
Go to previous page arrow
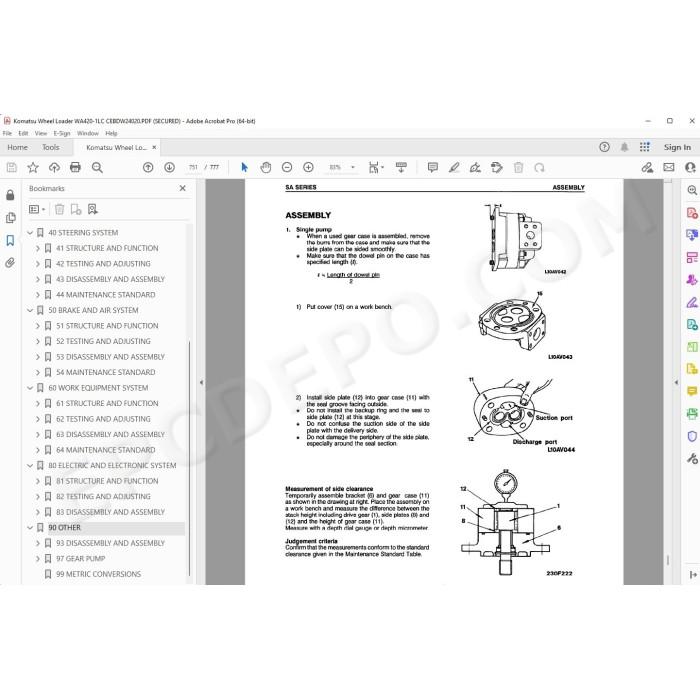pos(148,167)
